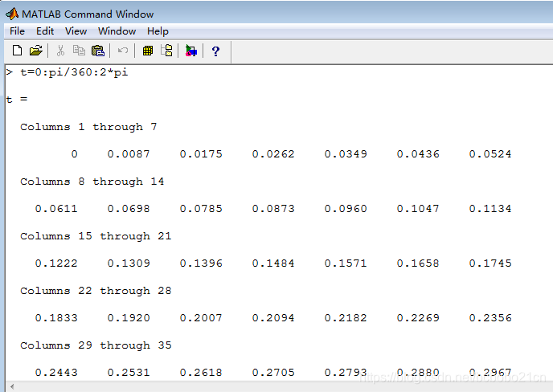The image size is (553, 392).
Task: Click the value 0.2269
Action: point(418,318)
